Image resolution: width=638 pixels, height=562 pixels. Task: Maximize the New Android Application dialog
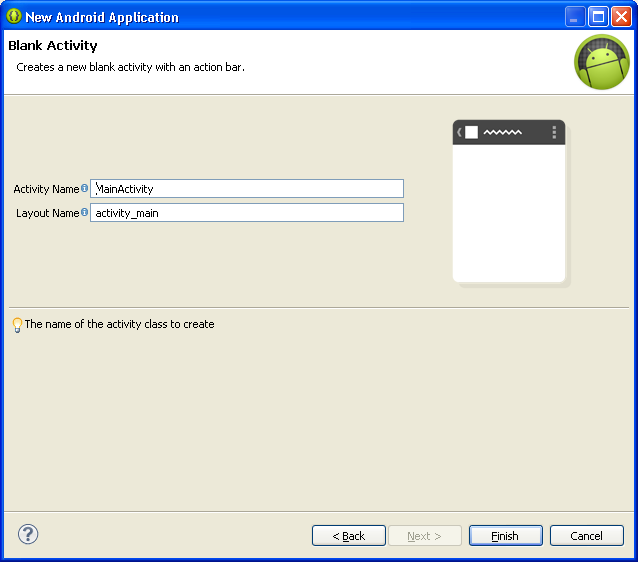(598, 17)
